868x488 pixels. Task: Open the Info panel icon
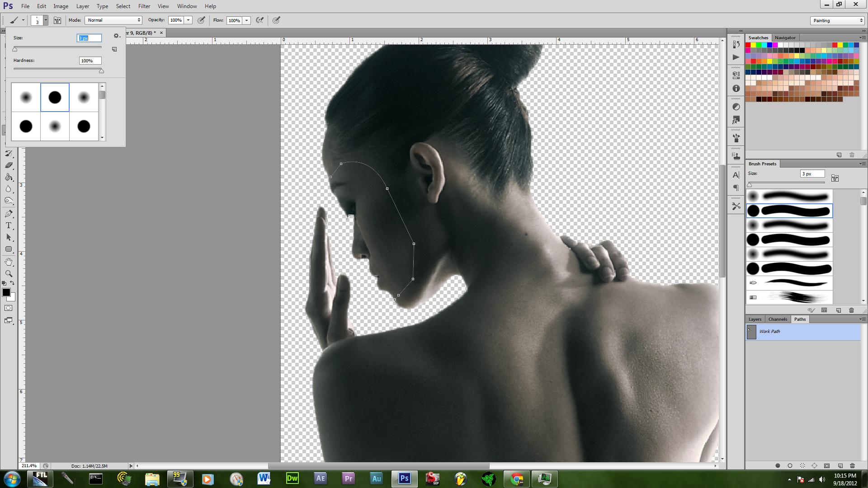coord(736,89)
